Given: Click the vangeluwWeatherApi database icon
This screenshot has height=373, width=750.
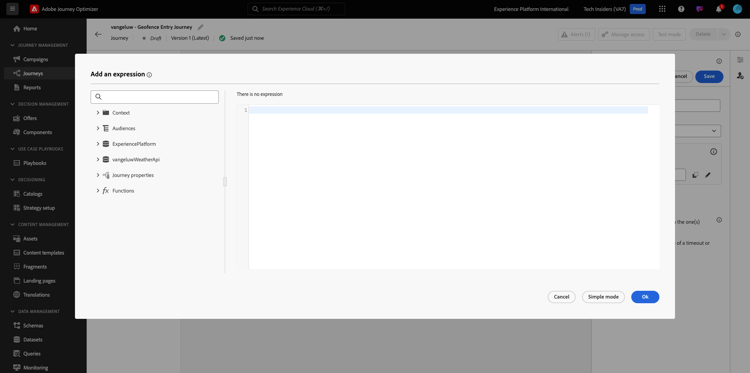Looking at the screenshot, I should 106,159.
